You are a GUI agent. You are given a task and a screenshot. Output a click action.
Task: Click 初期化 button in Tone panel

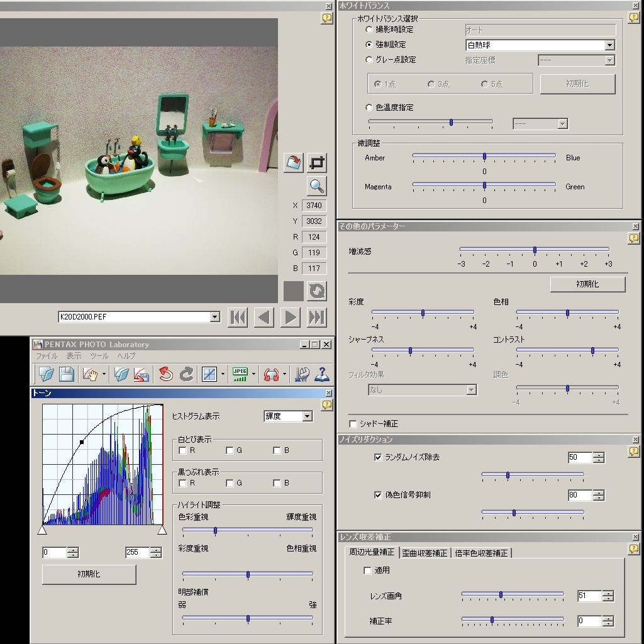[x=89, y=574]
